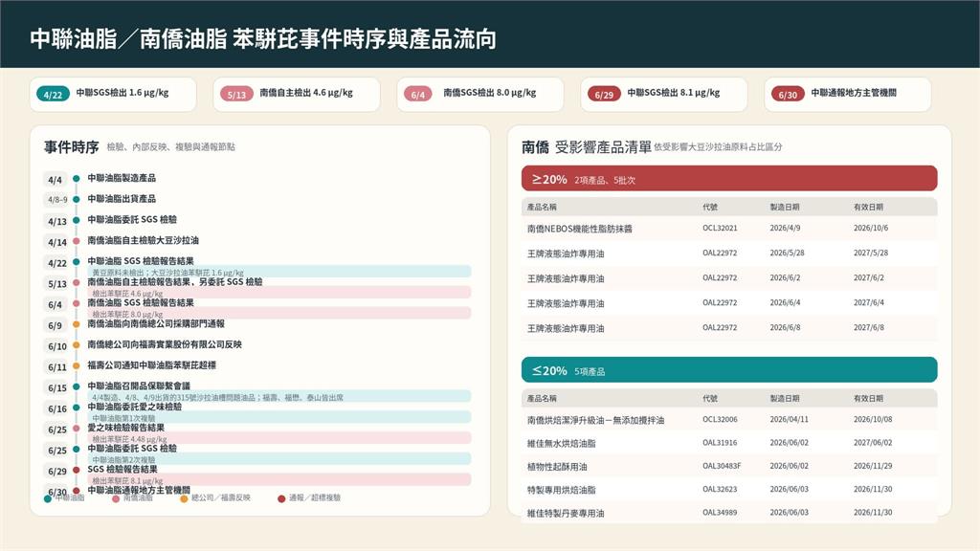Select timeline entry 南僑油脂自主檢驗大豆沙拉油

[x=144, y=240]
